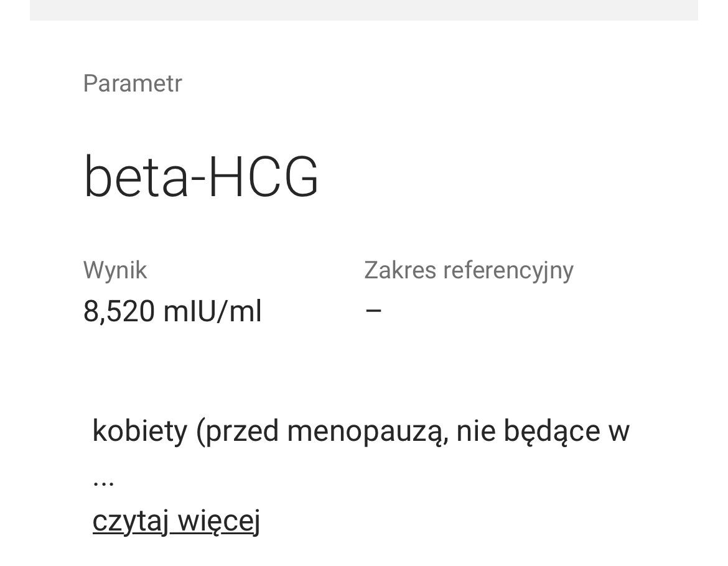Open the "czytaj więcej" link
The width and height of the screenshot is (728, 566).
(x=176, y=521)
